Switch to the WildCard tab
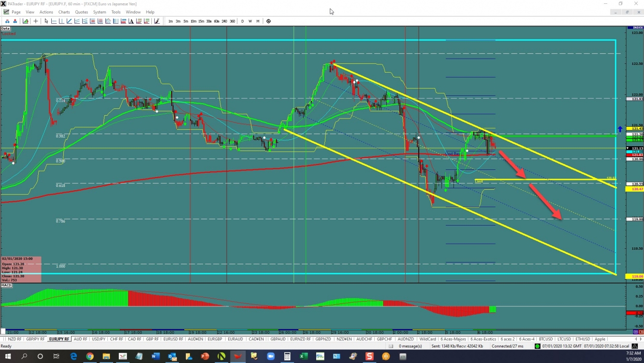Image resolution: width=644 pixels, height=363 pixels. pos(427,339)
